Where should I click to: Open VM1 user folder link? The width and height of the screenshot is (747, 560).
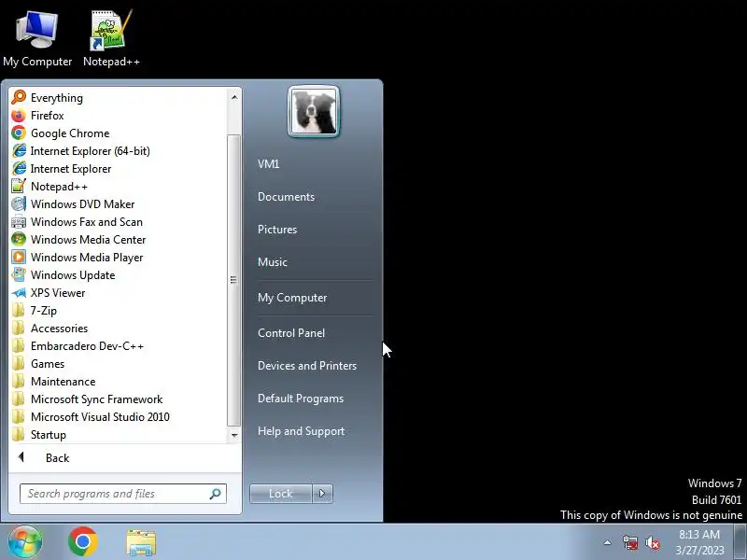pos(268,164)
